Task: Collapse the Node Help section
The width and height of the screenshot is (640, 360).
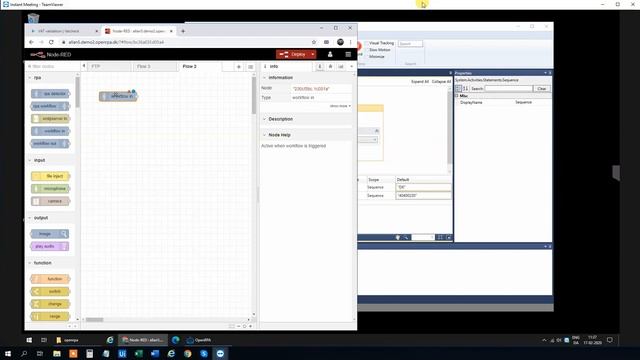Action: (x=264, y=135)
